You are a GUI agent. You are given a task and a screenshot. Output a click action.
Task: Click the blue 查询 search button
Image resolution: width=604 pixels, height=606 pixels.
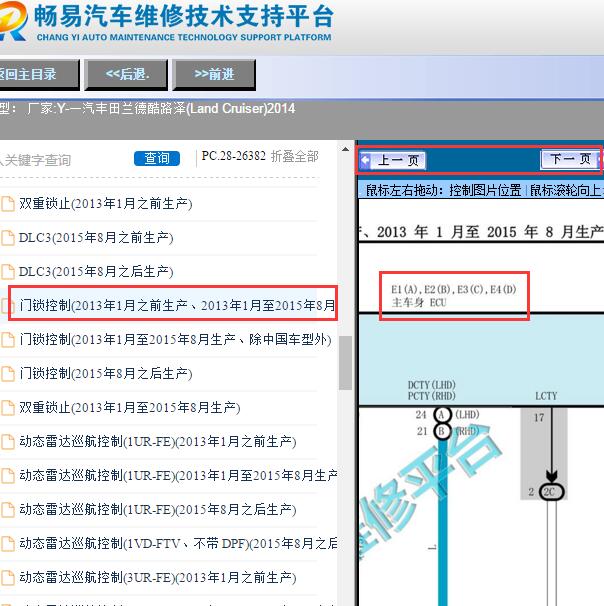tap(157, 158)
